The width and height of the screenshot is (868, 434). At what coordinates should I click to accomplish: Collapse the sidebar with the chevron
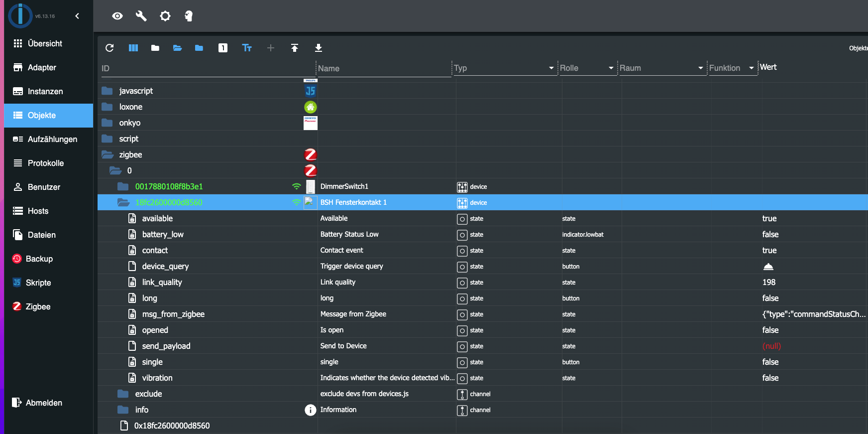click(77, 16)
